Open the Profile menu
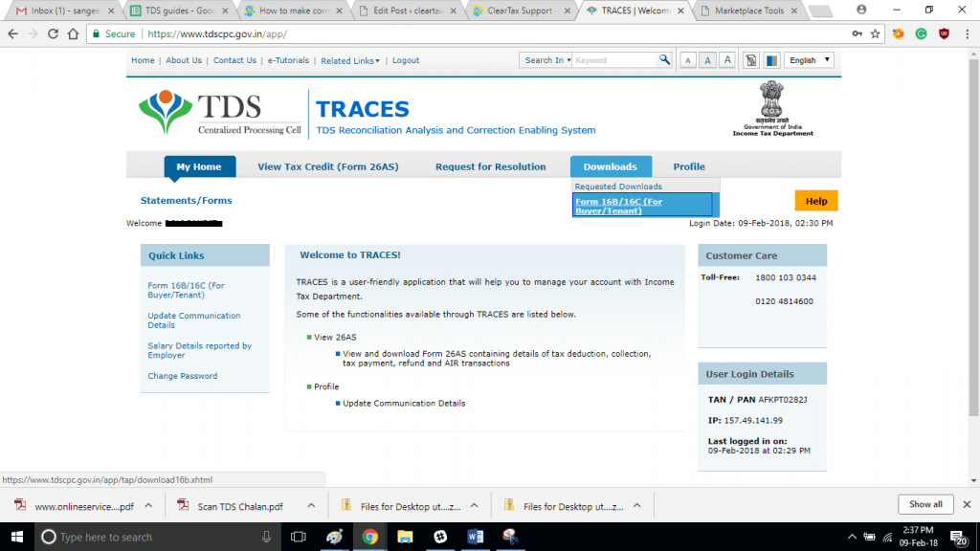This screenshot has height=551, width=980. click(689, 166)
